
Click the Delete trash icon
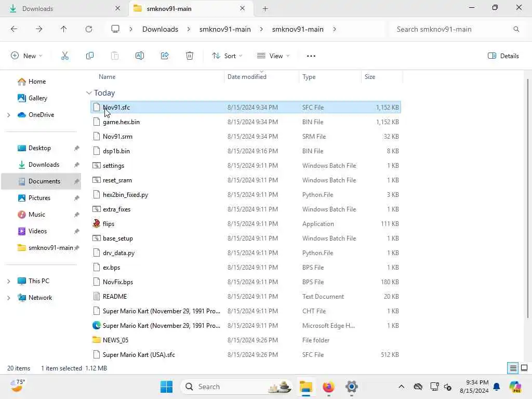[190, 56]
